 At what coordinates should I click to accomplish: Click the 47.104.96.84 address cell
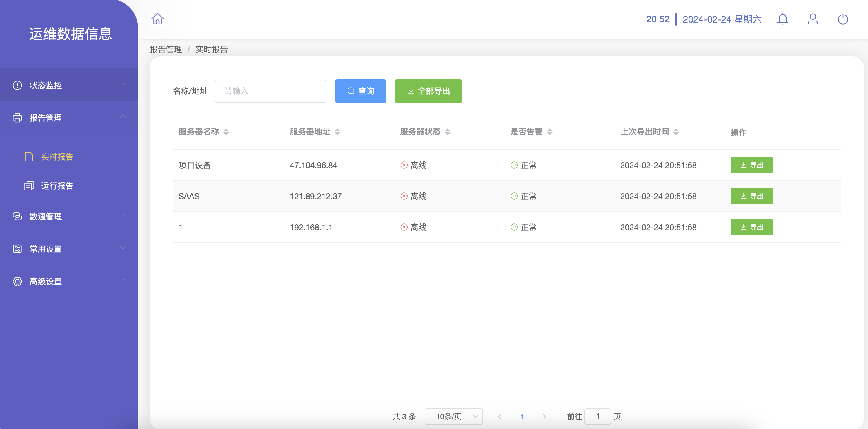point(313,165)
